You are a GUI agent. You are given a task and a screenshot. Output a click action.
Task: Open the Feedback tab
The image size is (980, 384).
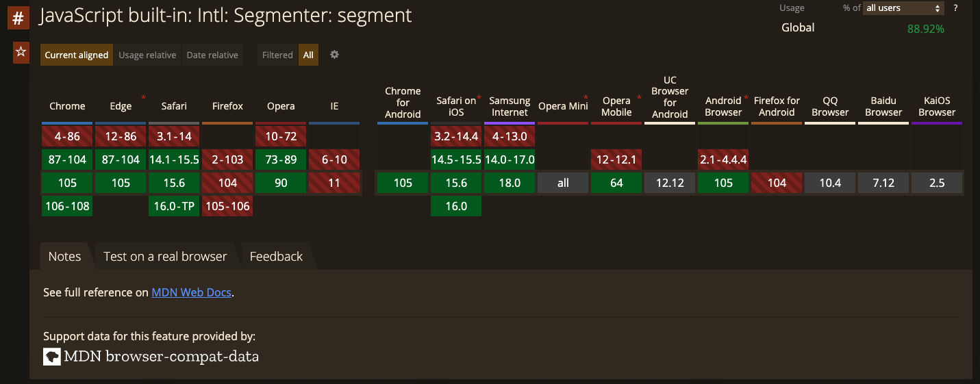tap(276, 256)
